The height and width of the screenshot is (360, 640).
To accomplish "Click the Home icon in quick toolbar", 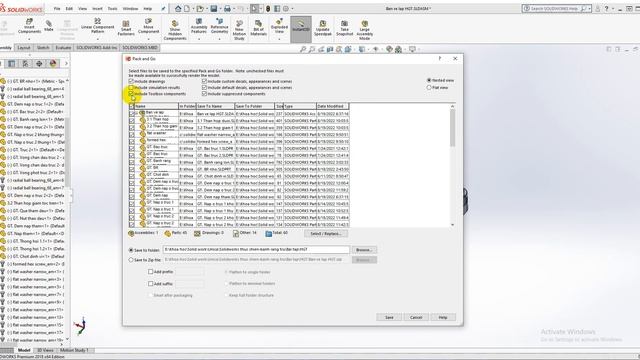I will coord(178,8).
